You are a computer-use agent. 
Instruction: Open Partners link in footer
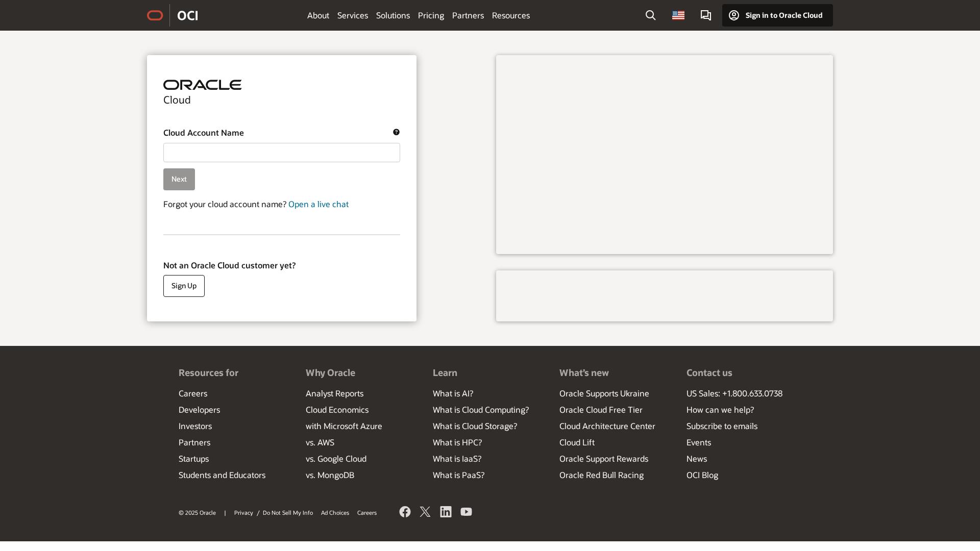tap(194, 442)
